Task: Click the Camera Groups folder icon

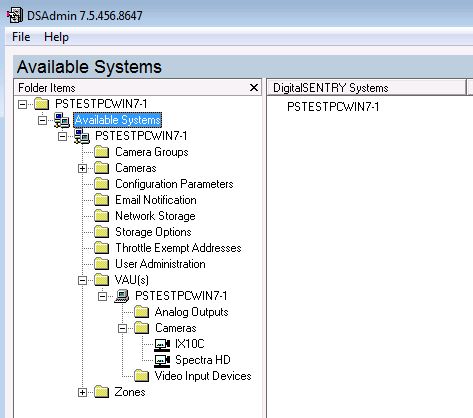Action: pos(102,152)
